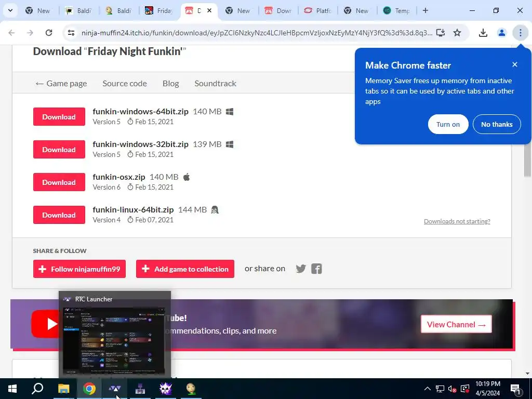The height and width of the screenshot is (399, 532).
Task: Reload the current page
Action: click(x=49, y=33)
